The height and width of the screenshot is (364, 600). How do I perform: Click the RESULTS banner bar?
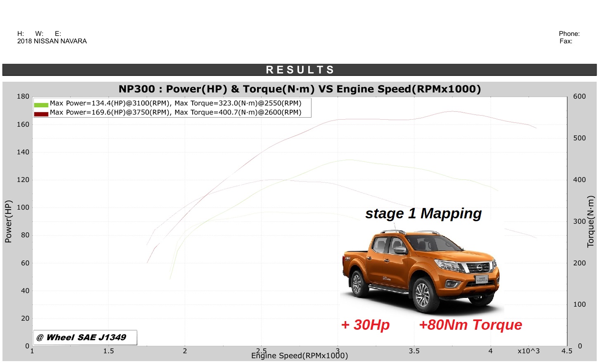pos(300,69)
